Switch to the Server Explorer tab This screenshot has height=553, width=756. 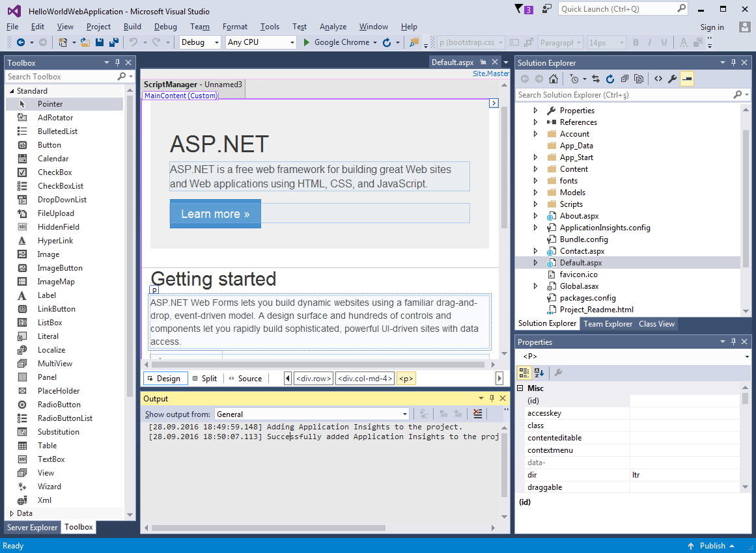(32, 527)
